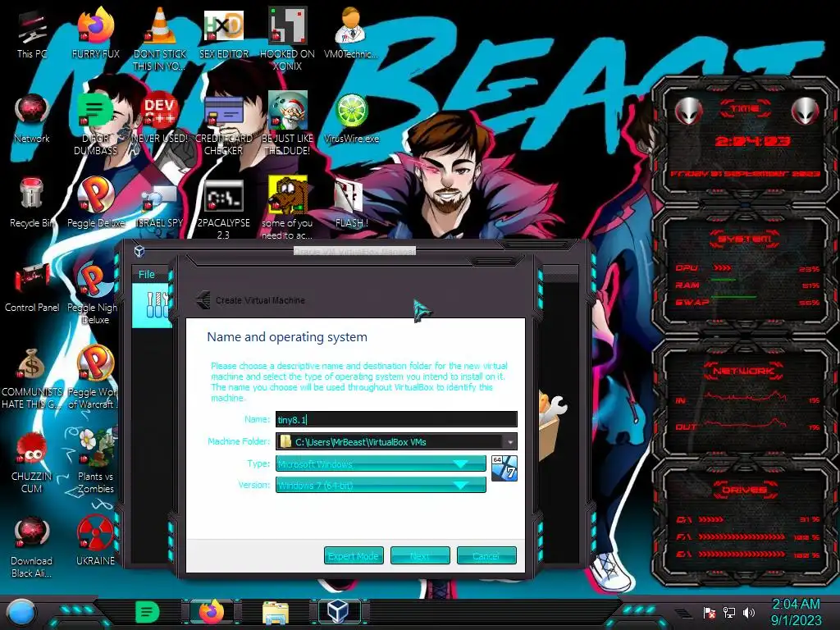The width and height of the screenshot is (840, 630).
Task: Cancel the Create Virtual Machine wizard
Action: pos(486,556)
